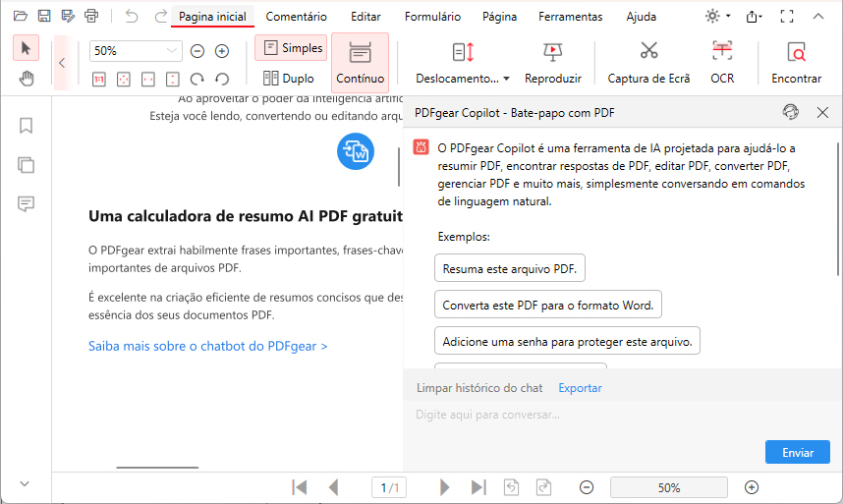Rotate page counterclockwise
This screenshot has width=843, height=504.
[x=222, y=80]
